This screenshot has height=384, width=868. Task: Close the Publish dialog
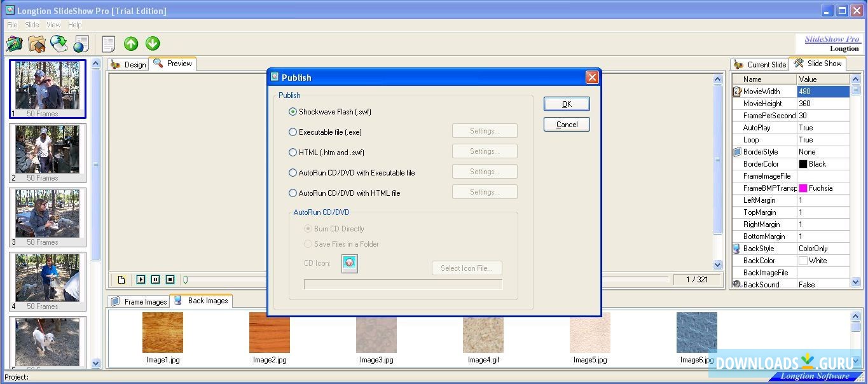click(592, 78)
